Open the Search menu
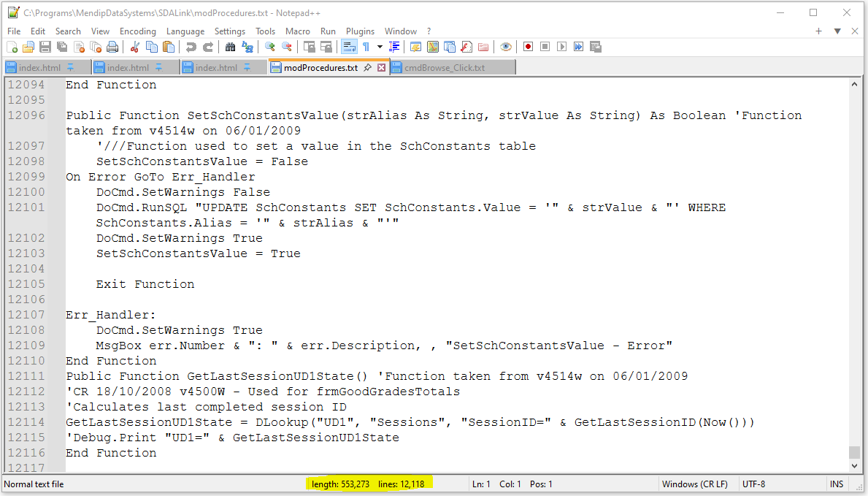Viewport: 868px width, 496px height. click(x=68, y=31)
